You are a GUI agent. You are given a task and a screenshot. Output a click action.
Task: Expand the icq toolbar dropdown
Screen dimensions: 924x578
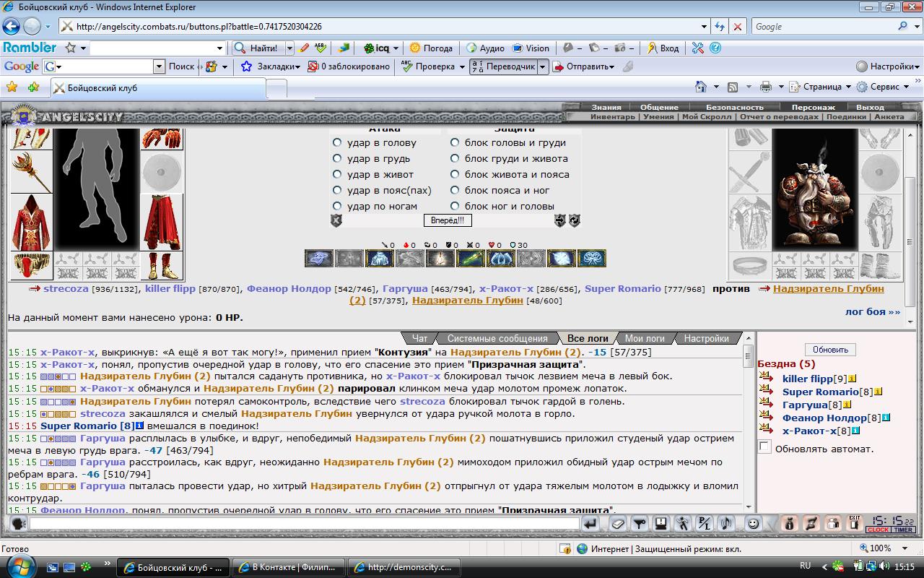(397, 48)
